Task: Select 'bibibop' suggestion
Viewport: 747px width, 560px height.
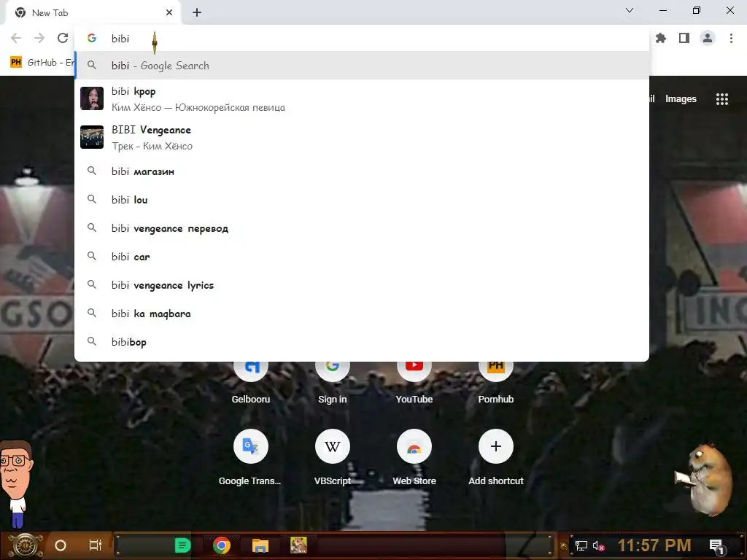Action: [362, 342]
